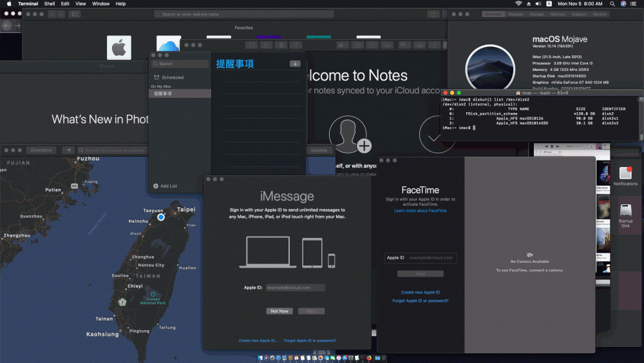This screenshot has height=363, width=644.
Task: Click the plus button to add reminder
Action: 295,64
